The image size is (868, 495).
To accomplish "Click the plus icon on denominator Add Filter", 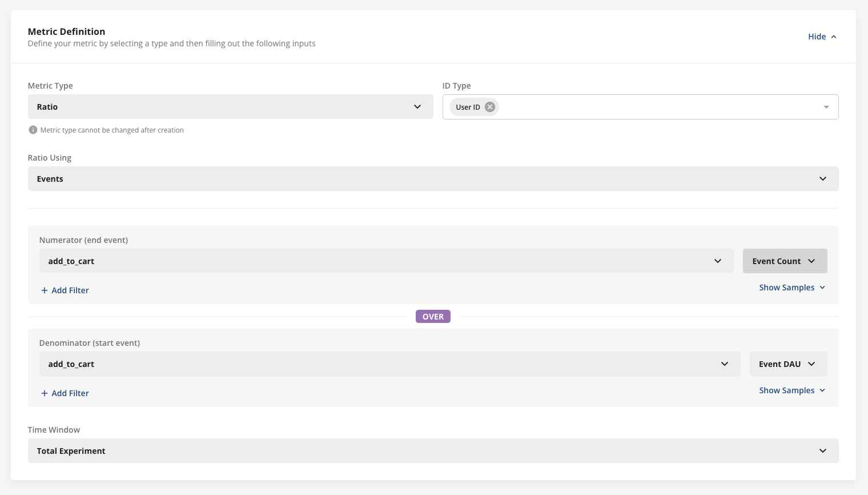I will pos(44,393).
